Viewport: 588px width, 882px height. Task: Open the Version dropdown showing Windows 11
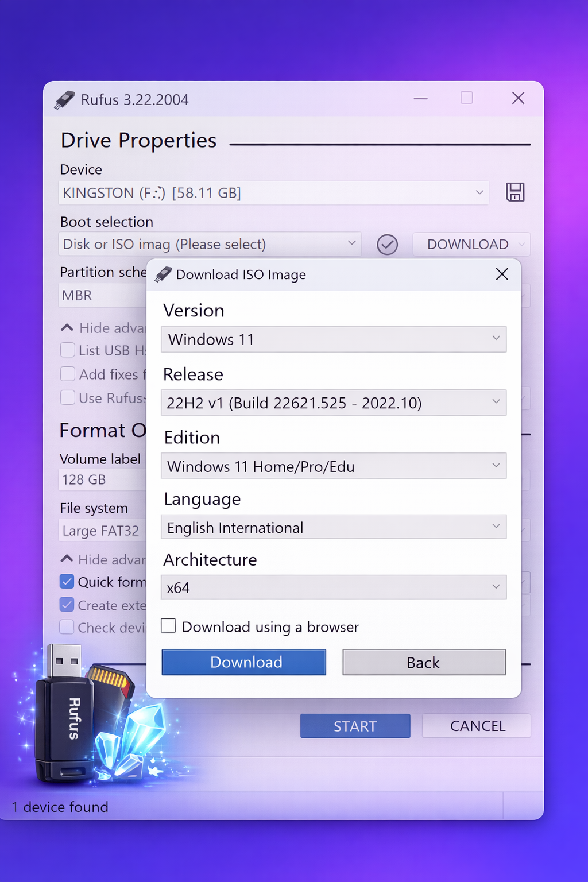click(x=334, y=339)
